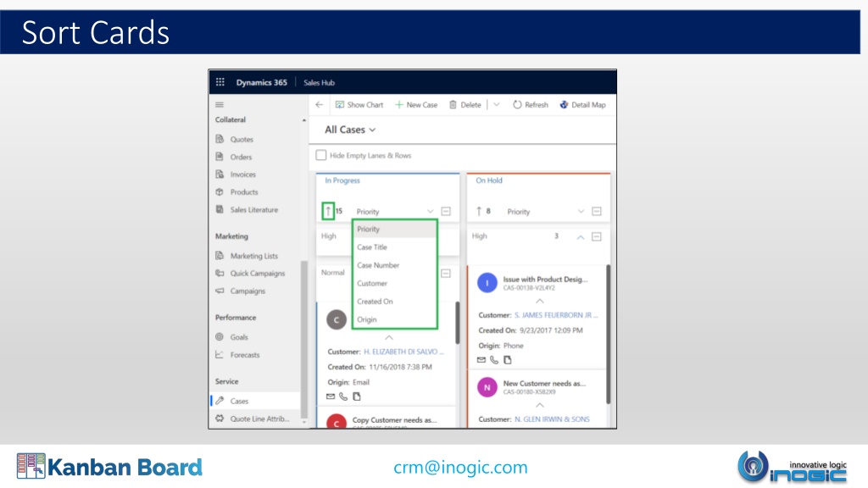The image size is (868, 488).
Task: Click the purple N avatar on New Customer card
Action: click(x=487, y=387)
